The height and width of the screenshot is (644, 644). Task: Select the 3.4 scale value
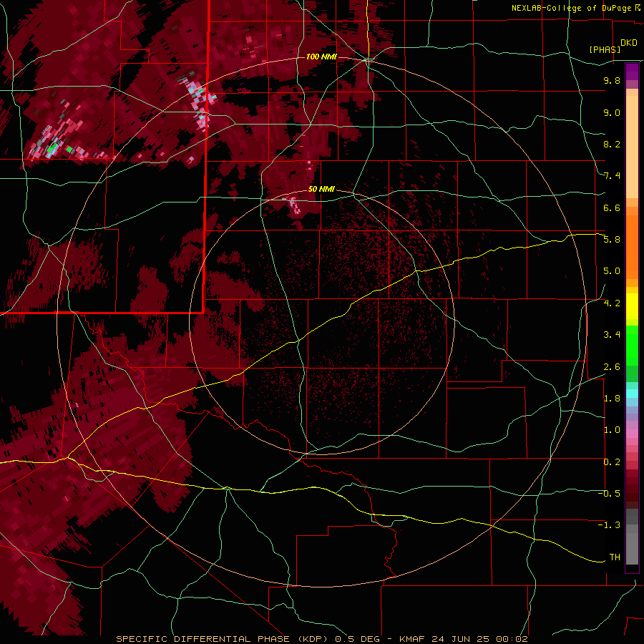[x=612, y=335]
